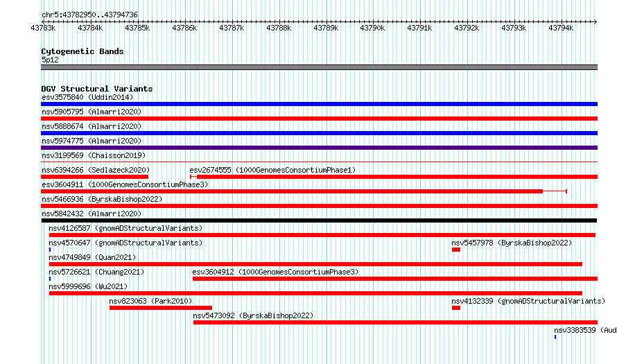
Task: Open the nsv4570647 gnomADStructuralVariants label
Action: click(125, 243)
